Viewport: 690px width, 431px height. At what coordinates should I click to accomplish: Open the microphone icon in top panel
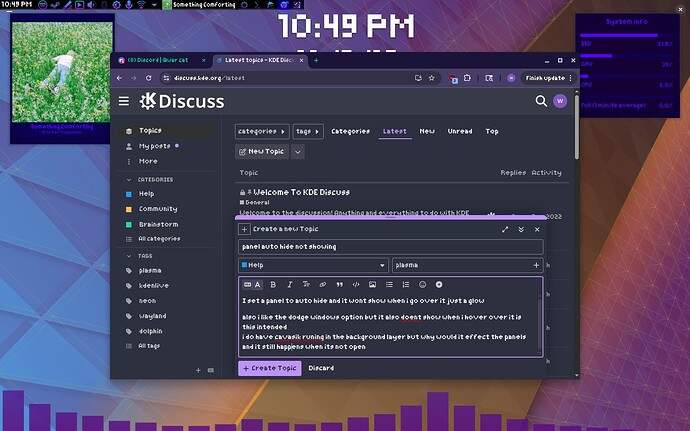click(x=129, y=5)
